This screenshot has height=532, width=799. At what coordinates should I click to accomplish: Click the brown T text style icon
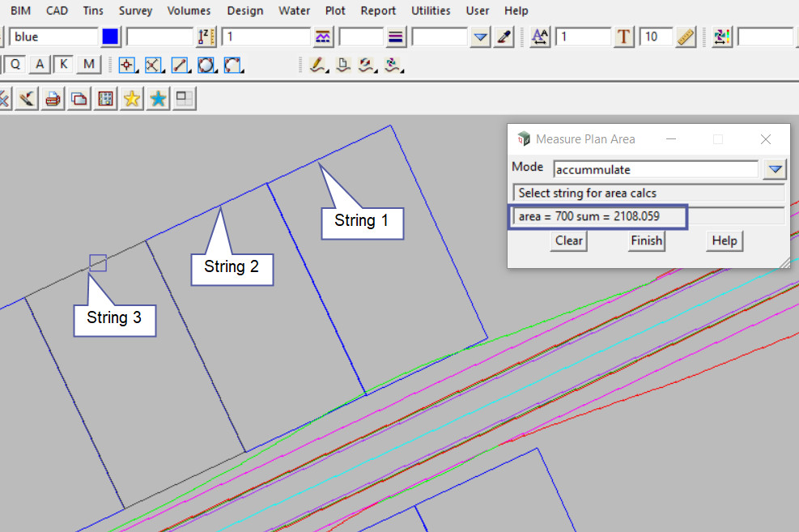click(x=623, y=37)
